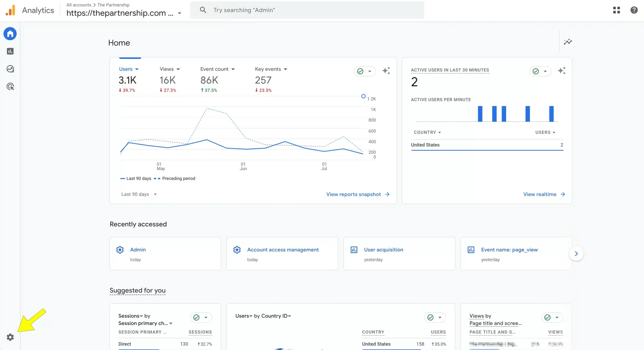Click the search magnifier icon
The image size is (644, 350).
point(203,10)
